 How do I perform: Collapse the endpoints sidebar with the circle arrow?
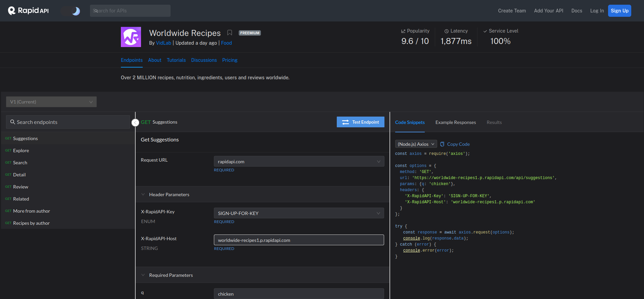pos(135,123)
